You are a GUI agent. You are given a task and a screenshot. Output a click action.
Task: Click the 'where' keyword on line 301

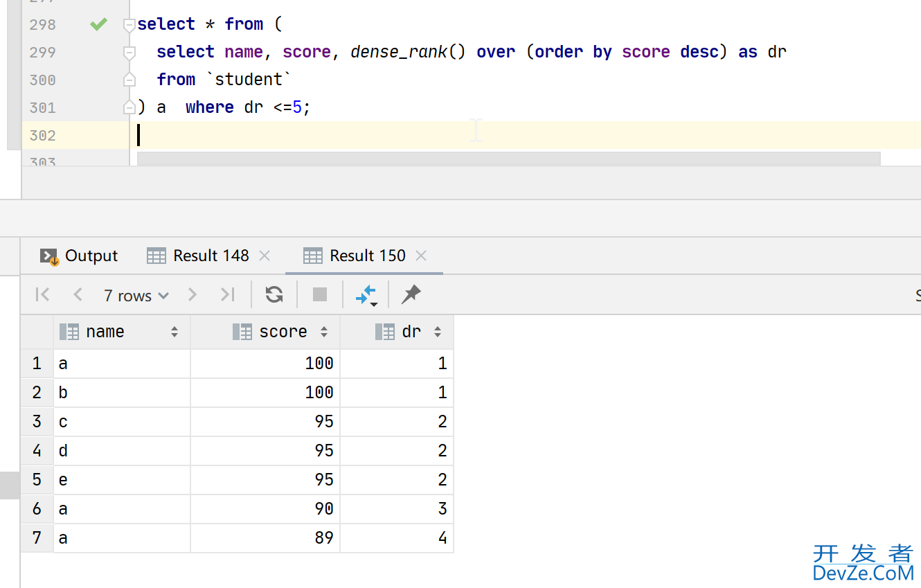(210, 107)
